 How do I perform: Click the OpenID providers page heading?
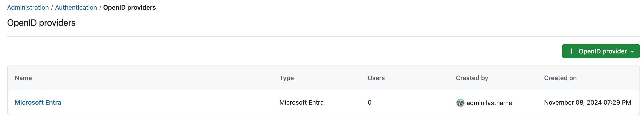[x=41, y=23]
